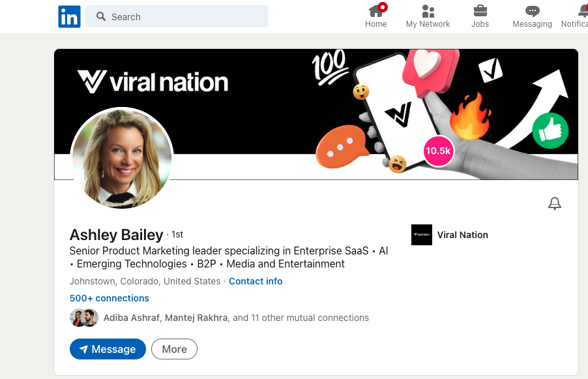Send a Message to Ashley Bailey
The image size is (588, 379).
[108, 349]
